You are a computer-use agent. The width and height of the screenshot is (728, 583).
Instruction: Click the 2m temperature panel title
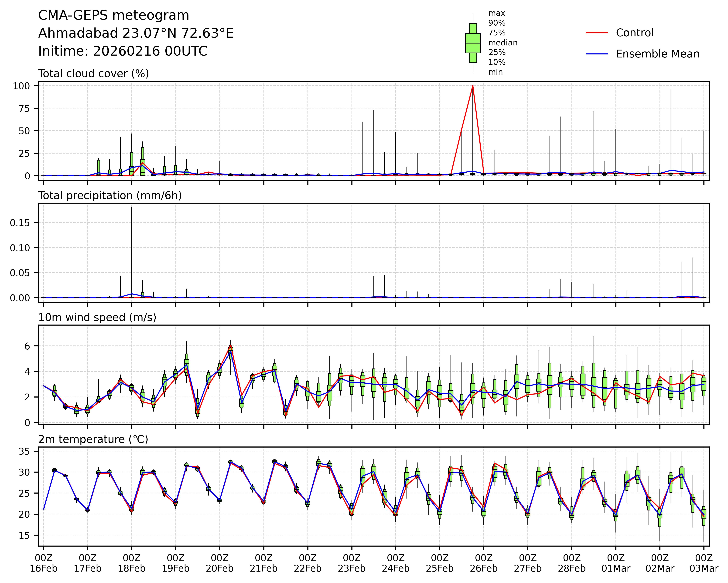[x=93, y=439]
